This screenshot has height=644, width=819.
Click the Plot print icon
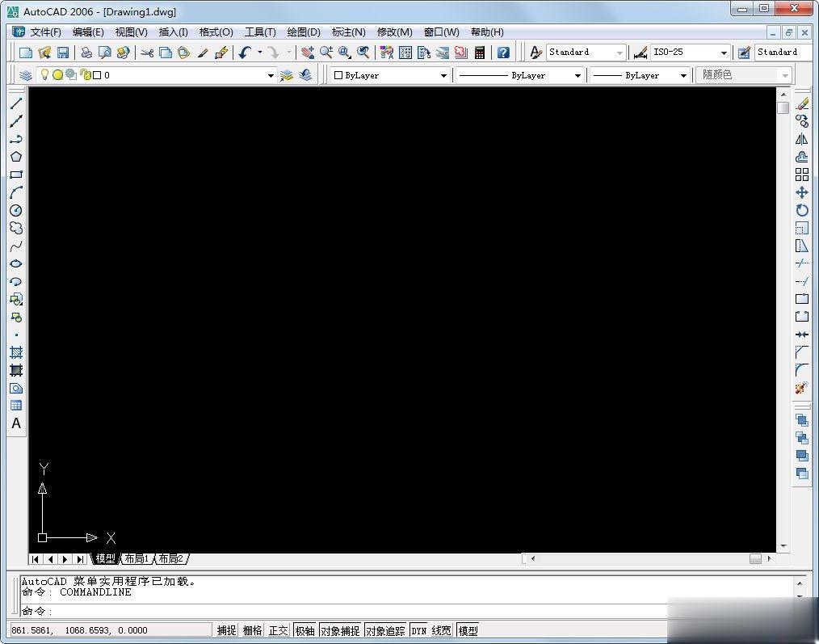coord(86,53)
